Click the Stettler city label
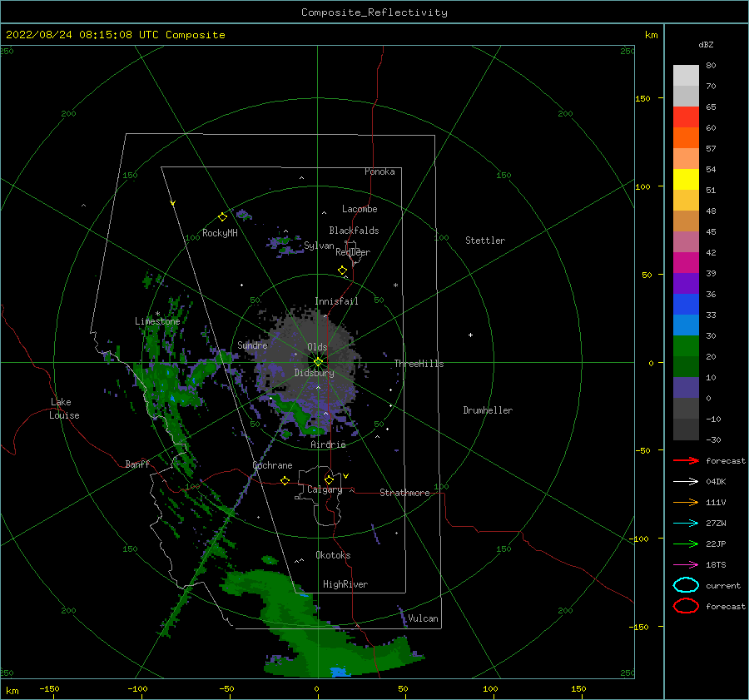The image size is (749, 700). 485,241
